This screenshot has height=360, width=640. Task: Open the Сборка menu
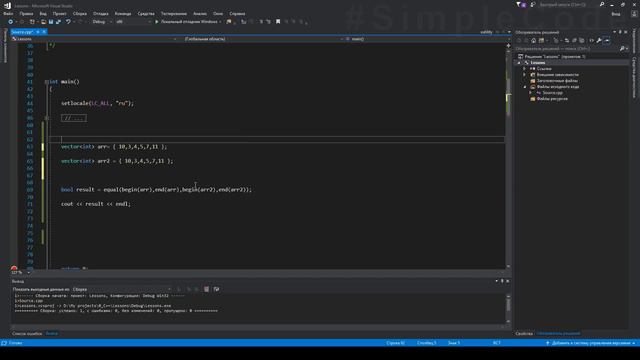pyautogui.click(x=80, y=13)
